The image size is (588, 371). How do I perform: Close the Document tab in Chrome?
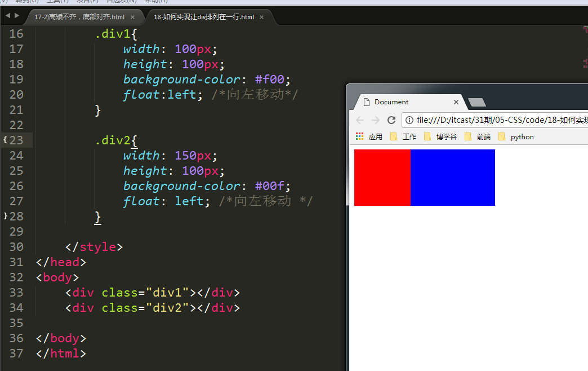(456, 101)
